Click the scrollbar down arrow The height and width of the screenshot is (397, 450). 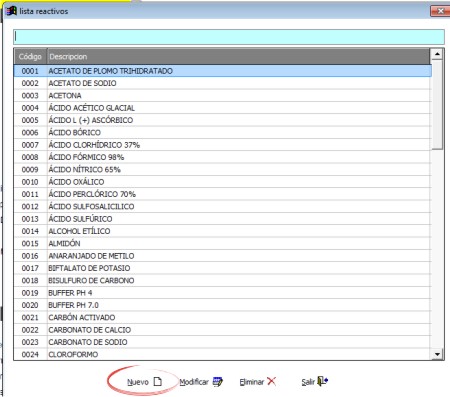437,354
